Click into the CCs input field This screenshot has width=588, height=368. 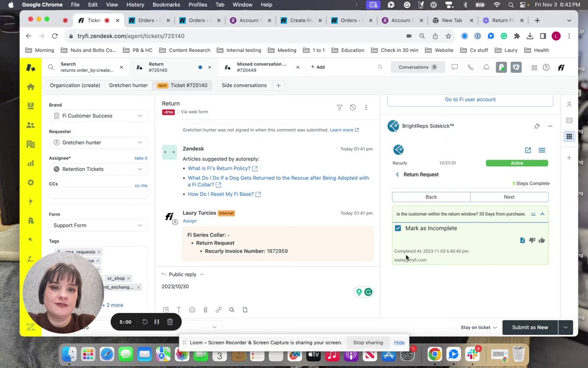[98, 193]
